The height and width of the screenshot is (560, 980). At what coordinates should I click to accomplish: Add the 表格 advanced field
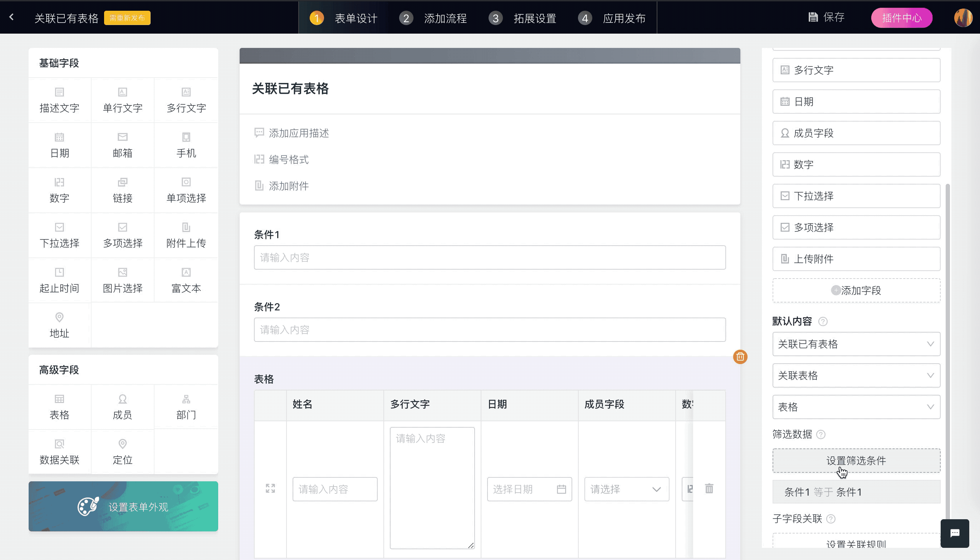click(x=59, y=407)
